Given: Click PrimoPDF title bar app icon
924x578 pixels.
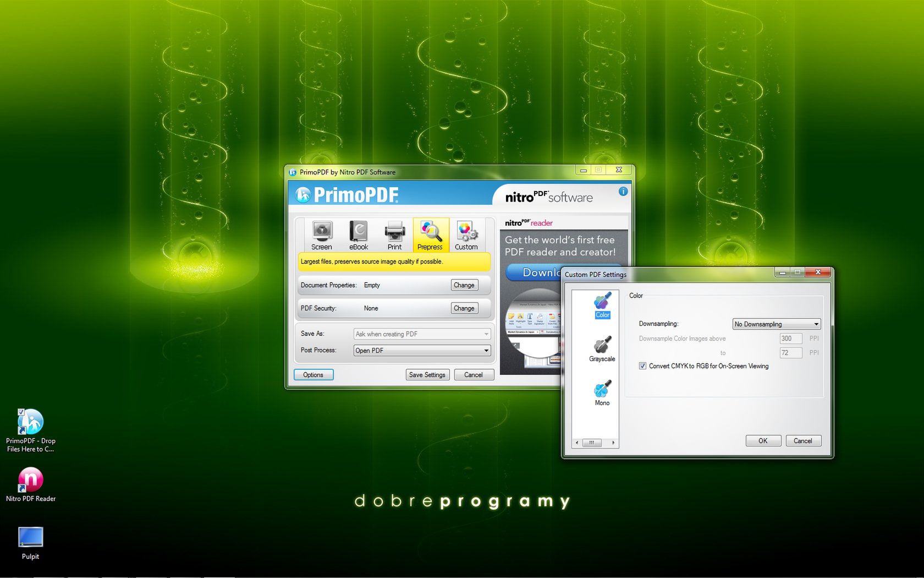Looking at the screenshot, I should pyautogui.click(x=293, y=172).
